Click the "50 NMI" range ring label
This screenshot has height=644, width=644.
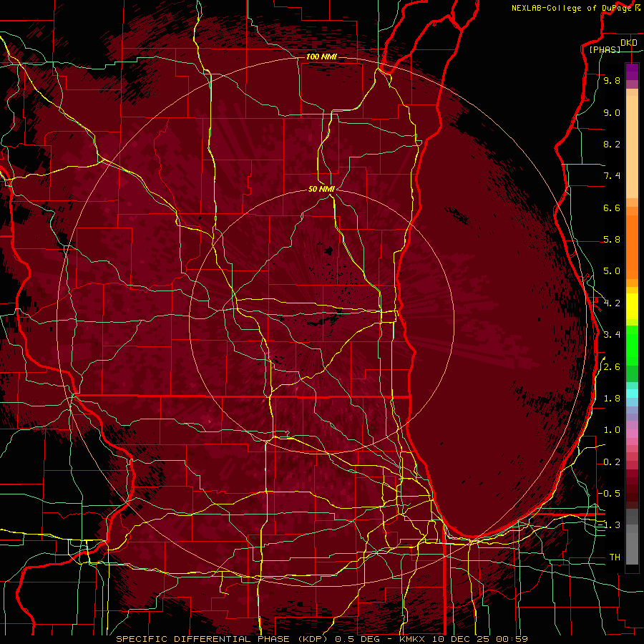321,189
